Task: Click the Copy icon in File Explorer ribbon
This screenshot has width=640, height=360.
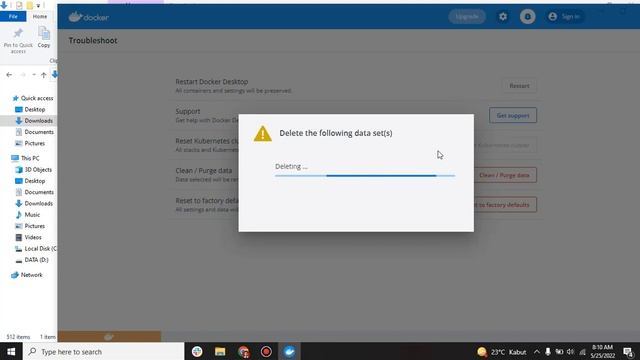Action: click(44, 37)
